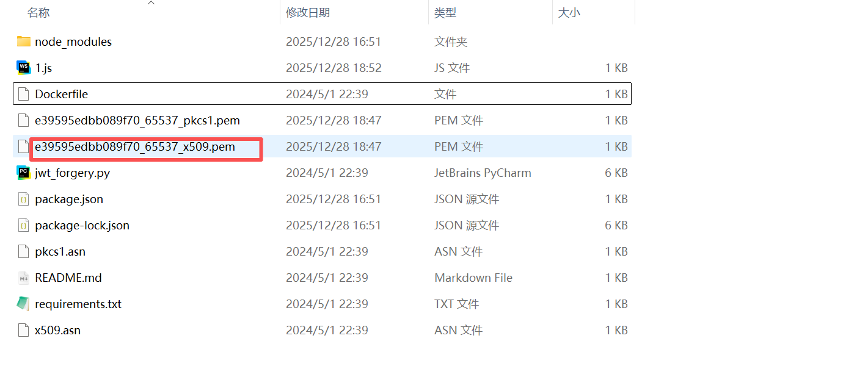Click PEM 文件 type of the pkcs1.pem row

(x=459, y=121)
